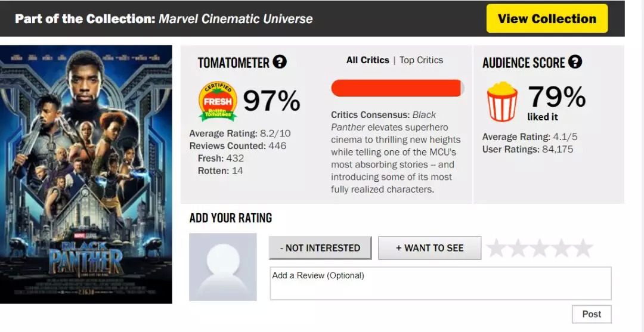Click the red Tomatometer score bar
This screenshot has height=332, width=644.
coord(397,88)
